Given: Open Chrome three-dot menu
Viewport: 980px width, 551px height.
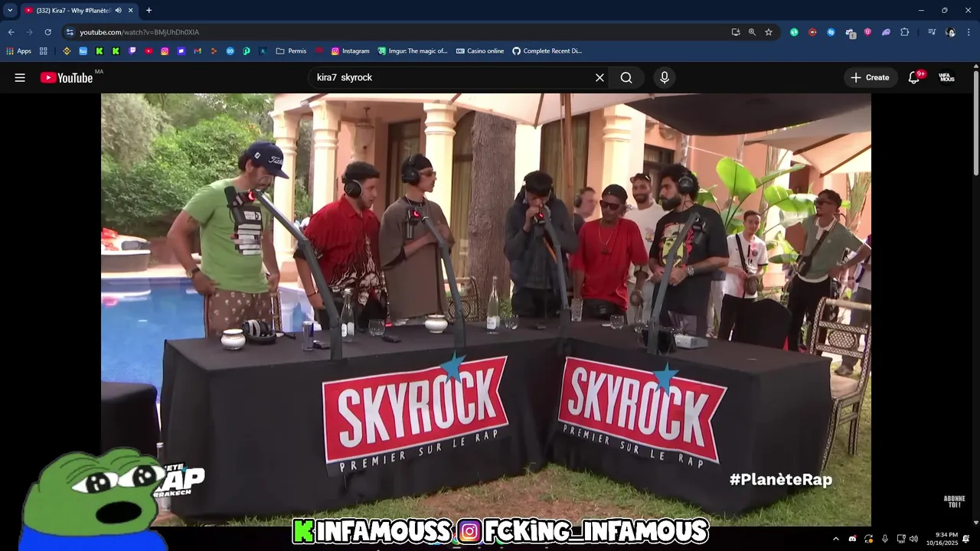Looking at the screenshot, I should [969, 32].
